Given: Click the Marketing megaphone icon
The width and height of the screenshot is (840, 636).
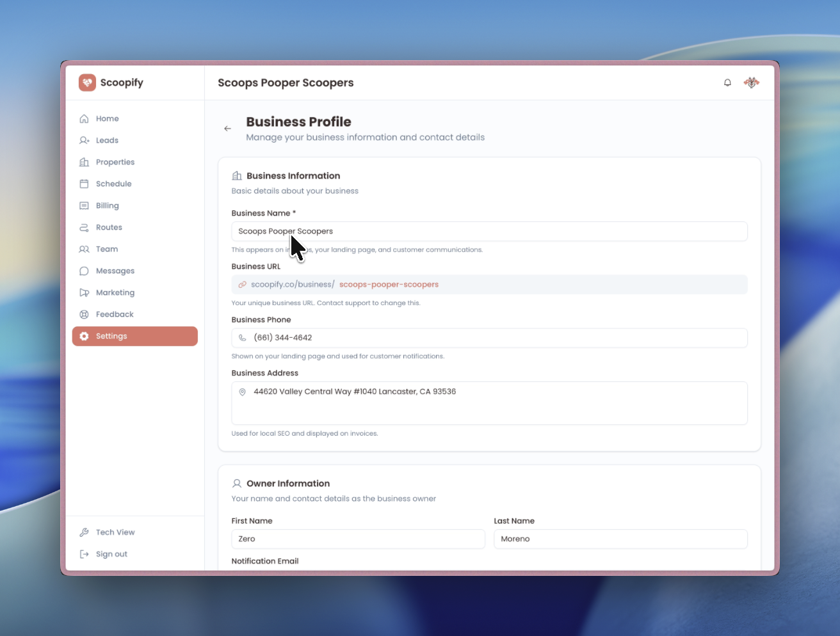Looking at the screenshot, I should [x=84, y=292].
